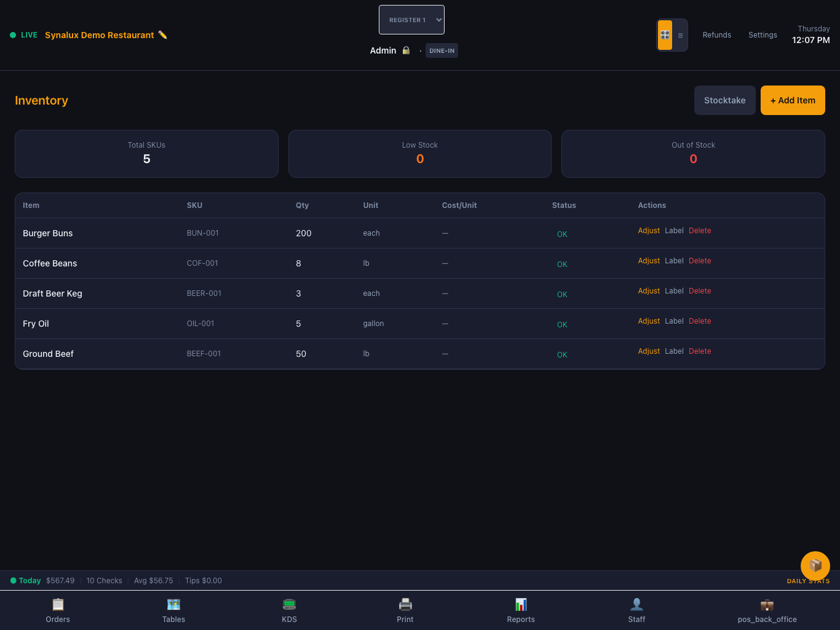Image resolution: width=840 pixels, height=630 pixels.
Task: Open the Staff person icon
Action: [x=636, y=604]
